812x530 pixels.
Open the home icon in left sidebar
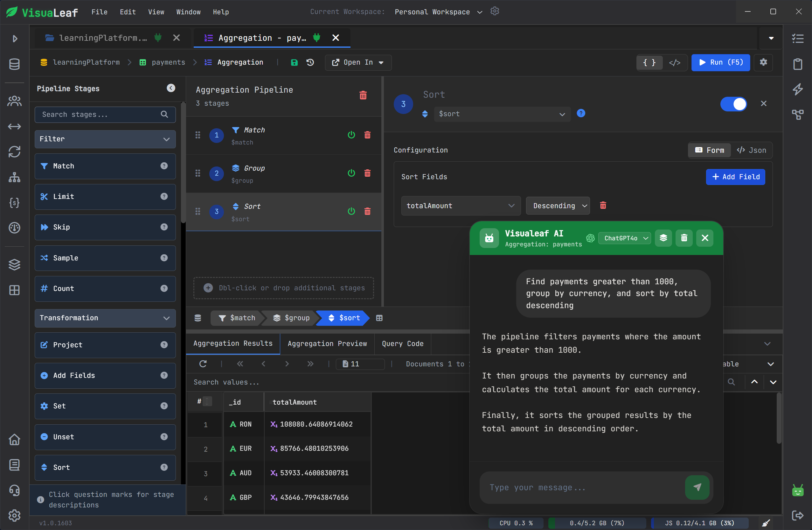[14, 440]
